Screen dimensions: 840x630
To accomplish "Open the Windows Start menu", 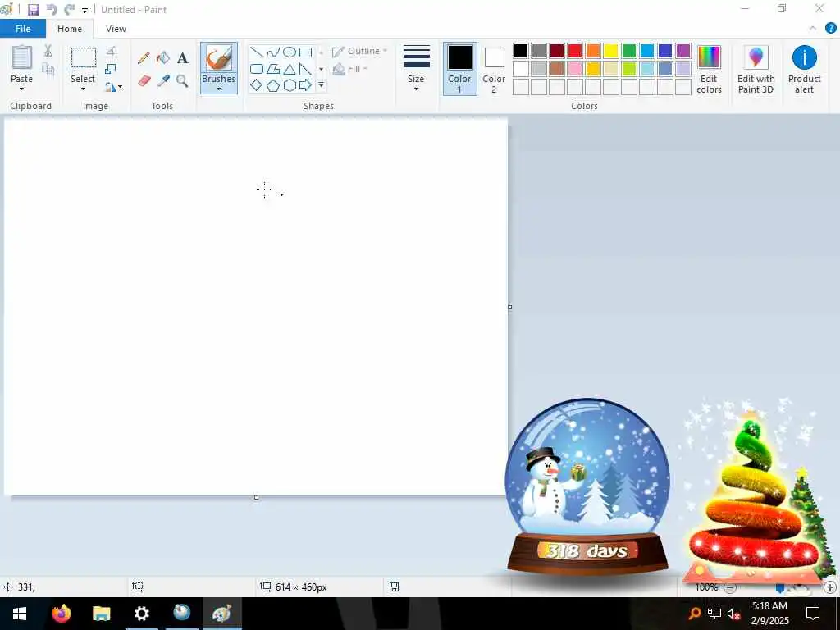I will pyautogui.click(x=20, y=614).
